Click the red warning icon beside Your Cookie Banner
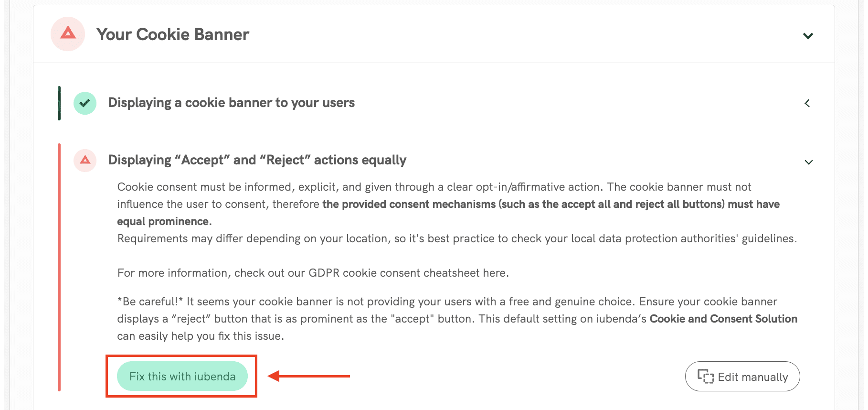 [68, 34]
